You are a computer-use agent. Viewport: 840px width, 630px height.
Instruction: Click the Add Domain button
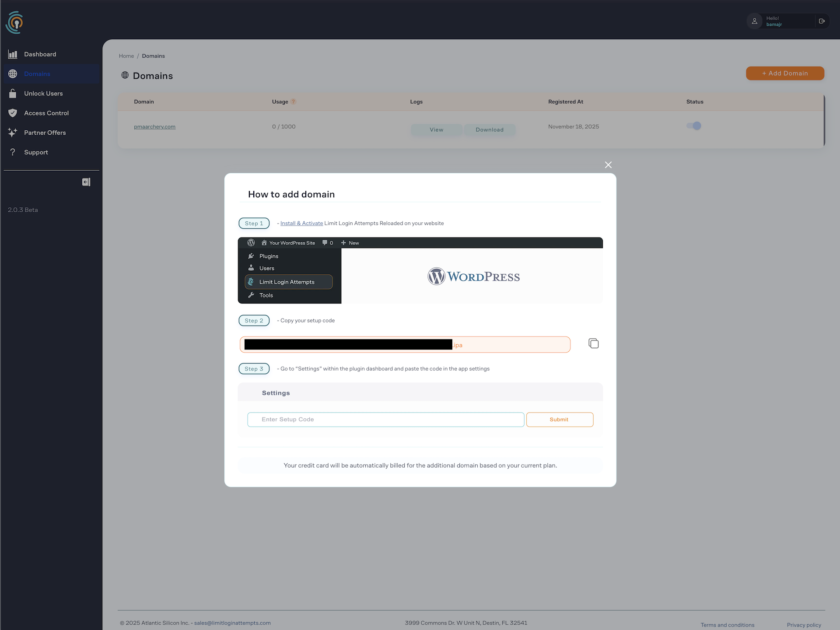[785, 73]
